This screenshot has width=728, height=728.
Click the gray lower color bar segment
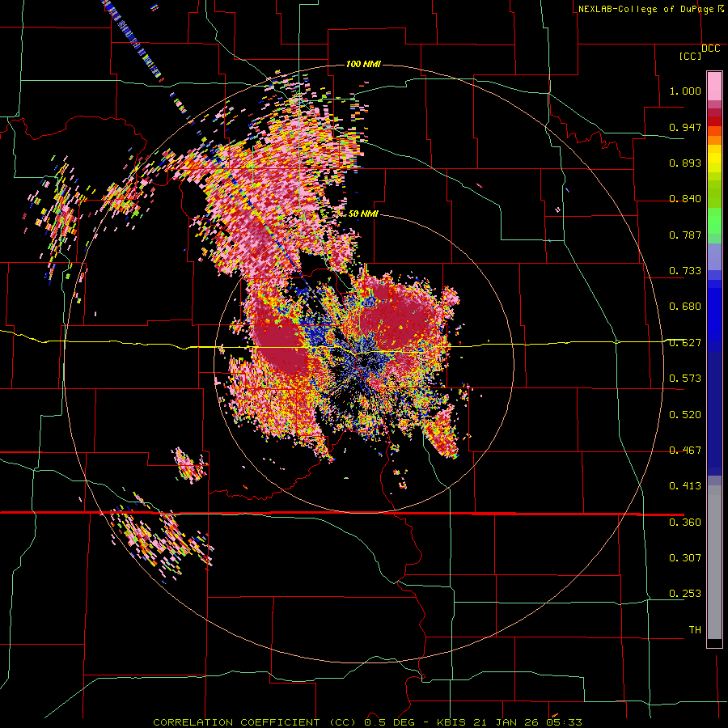[714, 562]
